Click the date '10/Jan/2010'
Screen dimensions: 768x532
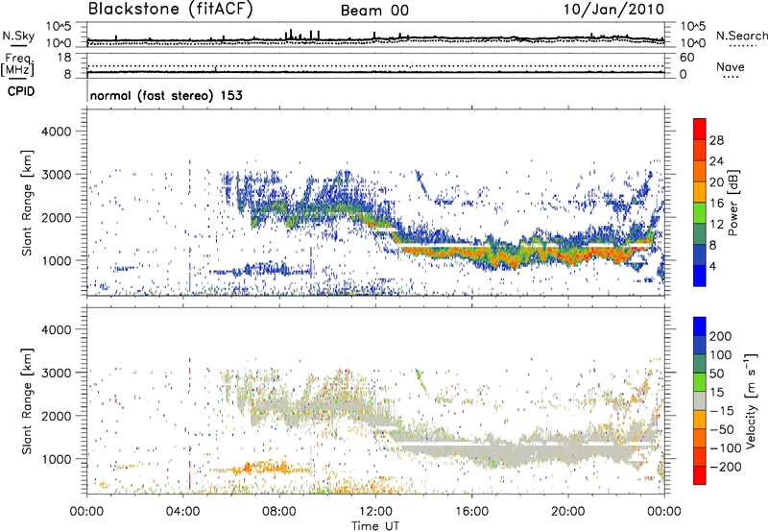tap(613, 10)
